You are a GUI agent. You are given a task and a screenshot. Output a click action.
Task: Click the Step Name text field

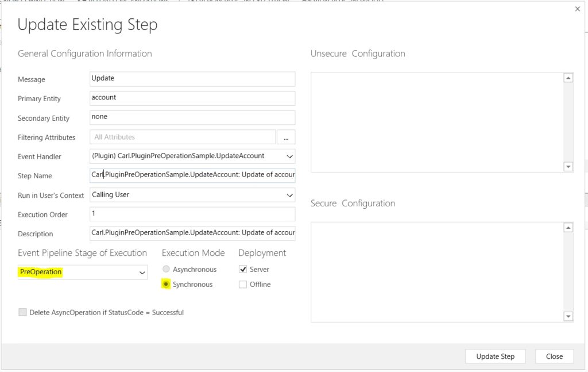[x=192, y=175]
